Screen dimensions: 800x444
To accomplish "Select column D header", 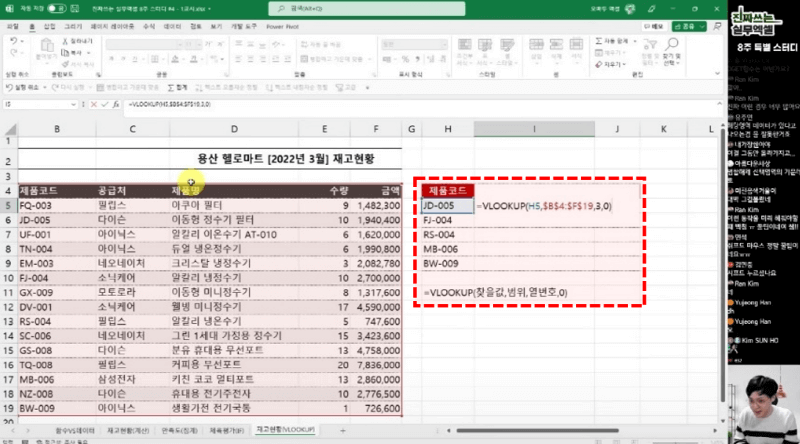I will pyautogui.click(x=234, y=129).
